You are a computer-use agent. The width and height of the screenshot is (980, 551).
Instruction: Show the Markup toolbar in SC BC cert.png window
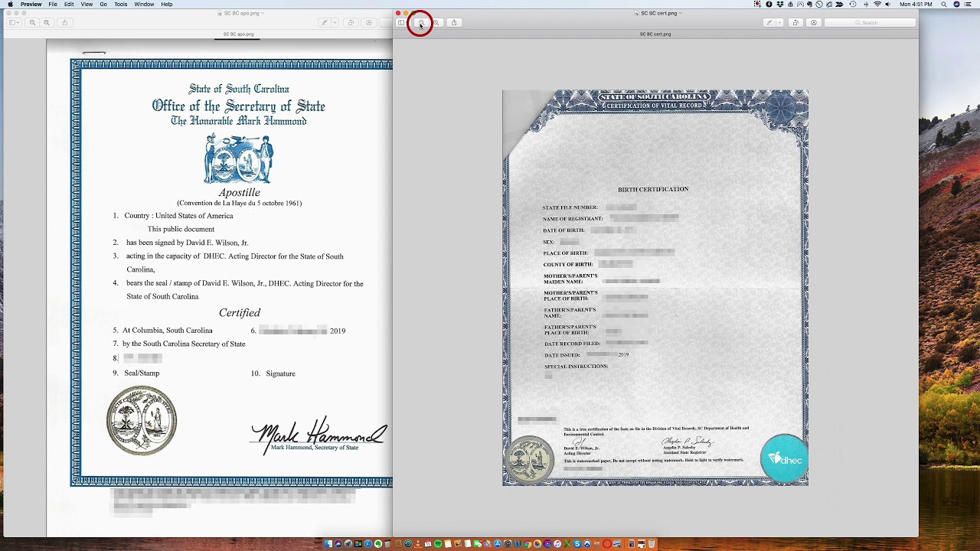tap(814, 23)
